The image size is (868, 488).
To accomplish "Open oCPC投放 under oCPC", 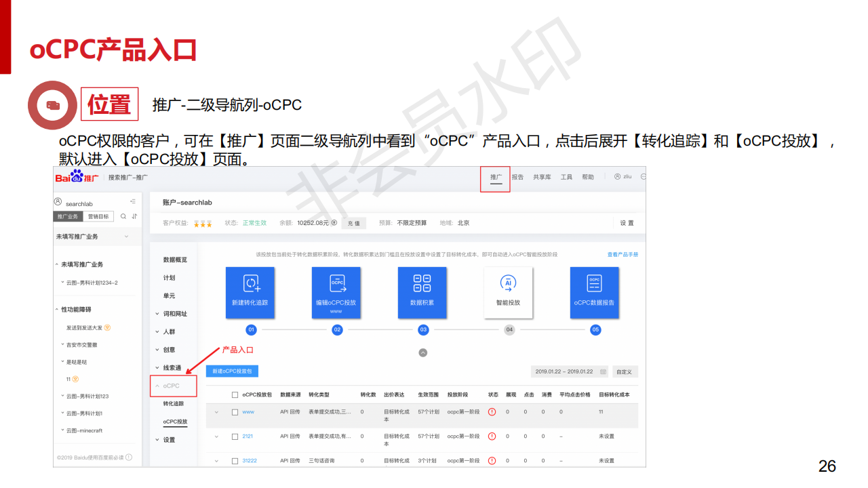I will (175, 422).
